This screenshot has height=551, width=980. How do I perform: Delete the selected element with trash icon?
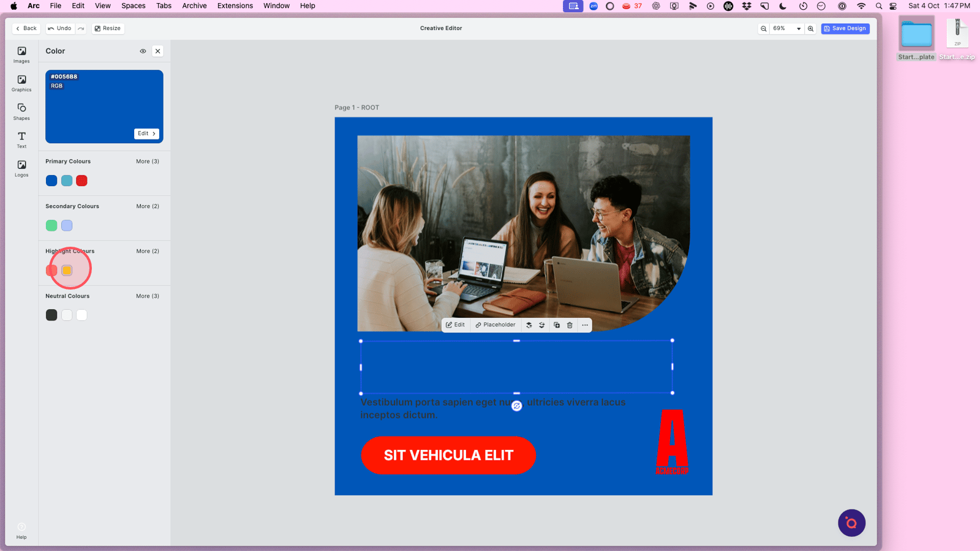570,325
